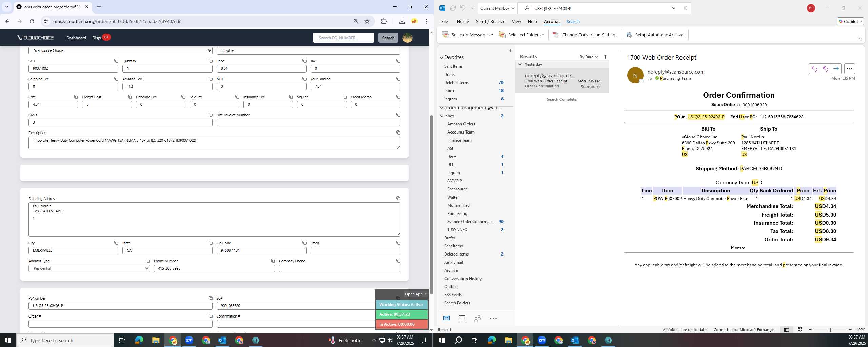Image resolution: width=868 pixels, height=347 pixels.
Task: Select the 1700 Web Order Receipt result
Action: [x=562, y=81]
